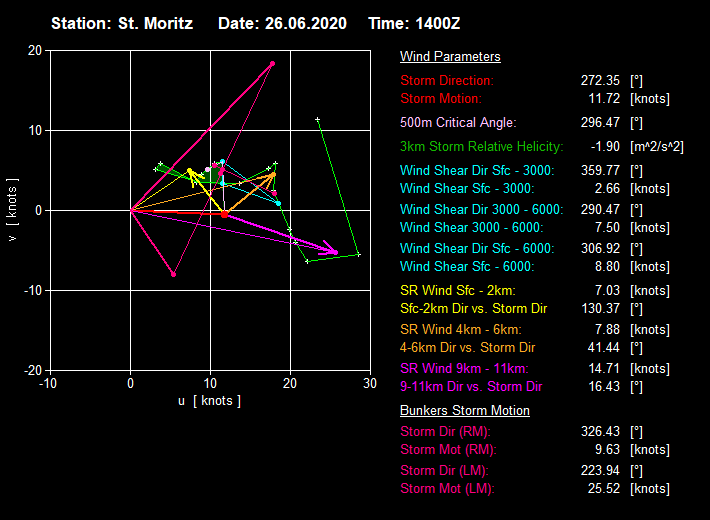Click the Wind Shear 3000 - 6000 label
This screenshot has width=710, height=520.
(466, 228)
